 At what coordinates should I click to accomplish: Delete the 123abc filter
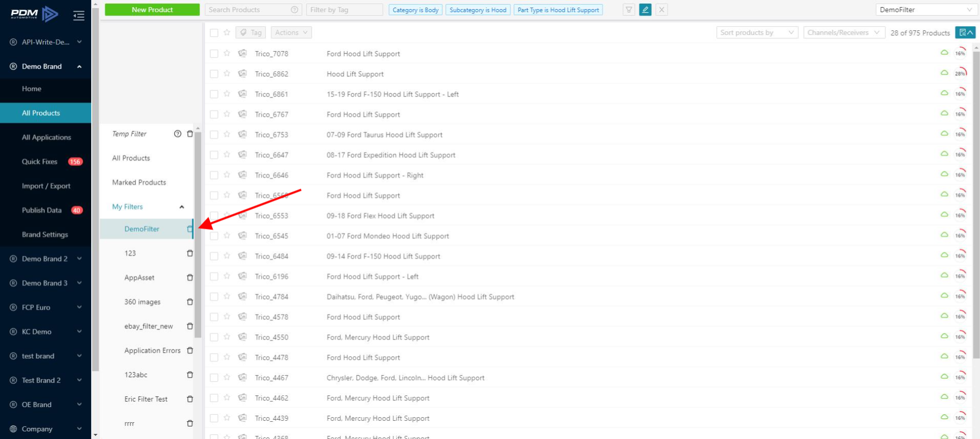point(190,375)
